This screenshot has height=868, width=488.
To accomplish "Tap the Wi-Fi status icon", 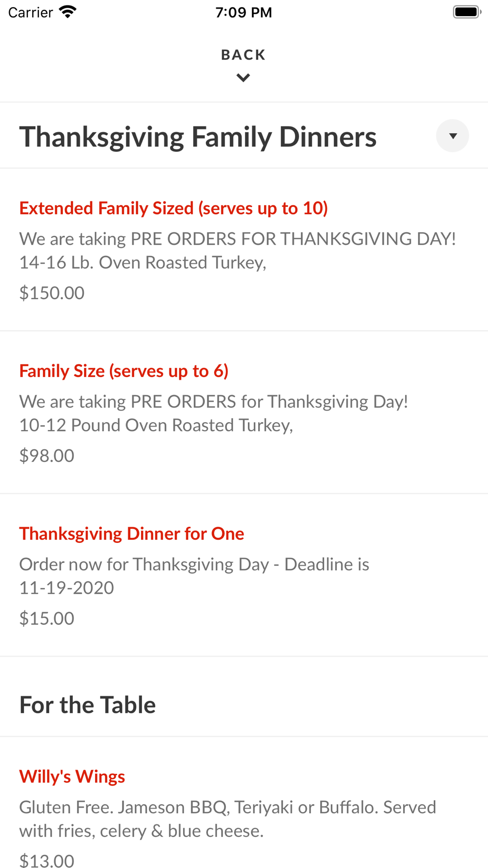I will point(68,12).
